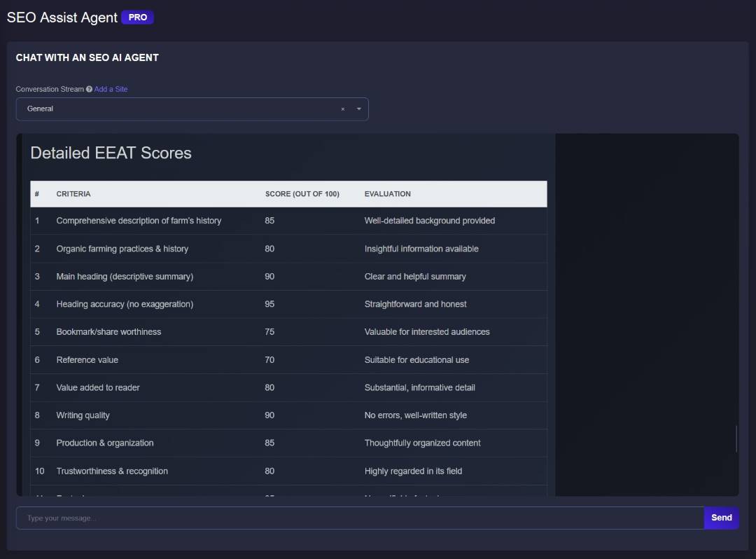
Task: Click the chat panel vertical scrollbar
Action: (736, 439)
